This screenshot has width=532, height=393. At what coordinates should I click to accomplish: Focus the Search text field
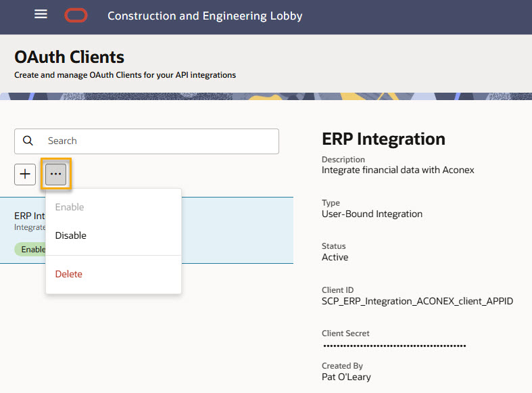[x=159, y=141]
